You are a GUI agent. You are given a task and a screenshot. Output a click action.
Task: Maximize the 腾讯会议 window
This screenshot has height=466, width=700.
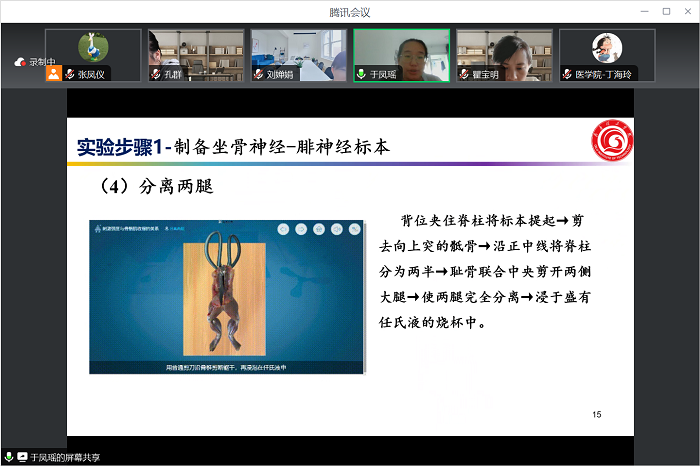(667, 11)
